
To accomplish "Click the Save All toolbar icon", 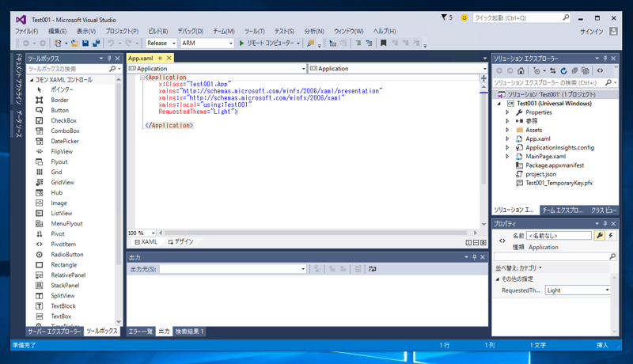I will tap(96, 43).
